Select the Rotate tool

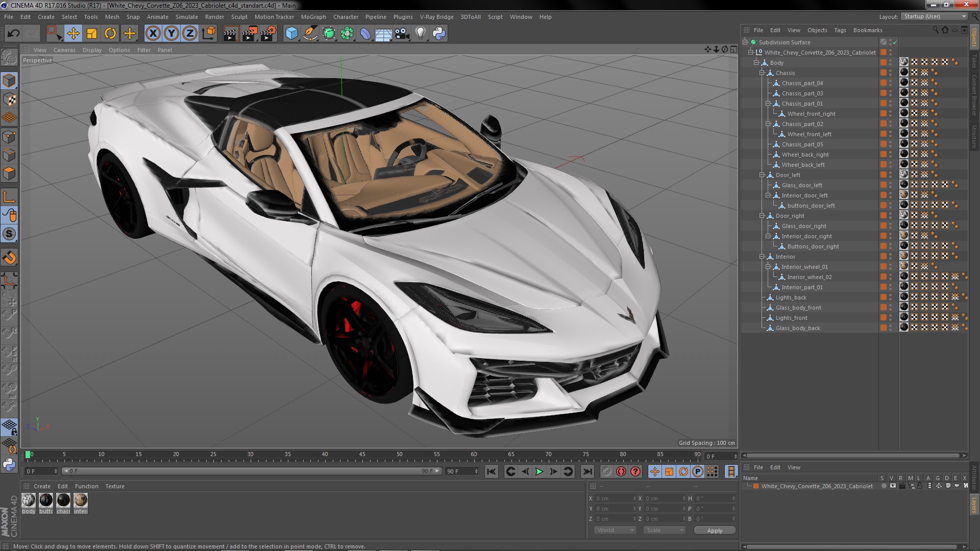tap(110, 34)
